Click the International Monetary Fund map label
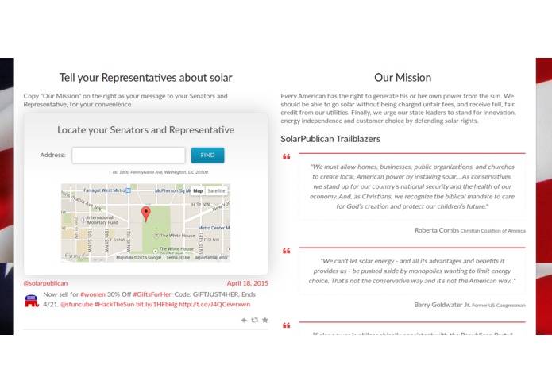The height and width of the screenshot is (392, 552). tap(102, 220)
